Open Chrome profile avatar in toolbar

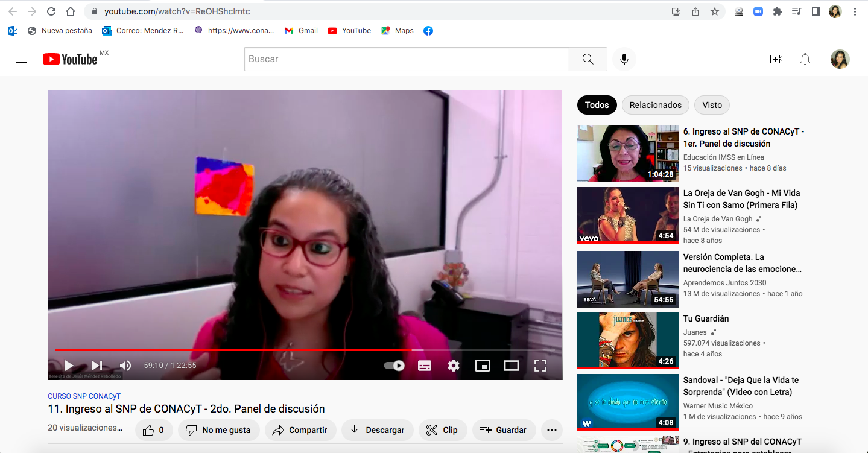point(835,11)
